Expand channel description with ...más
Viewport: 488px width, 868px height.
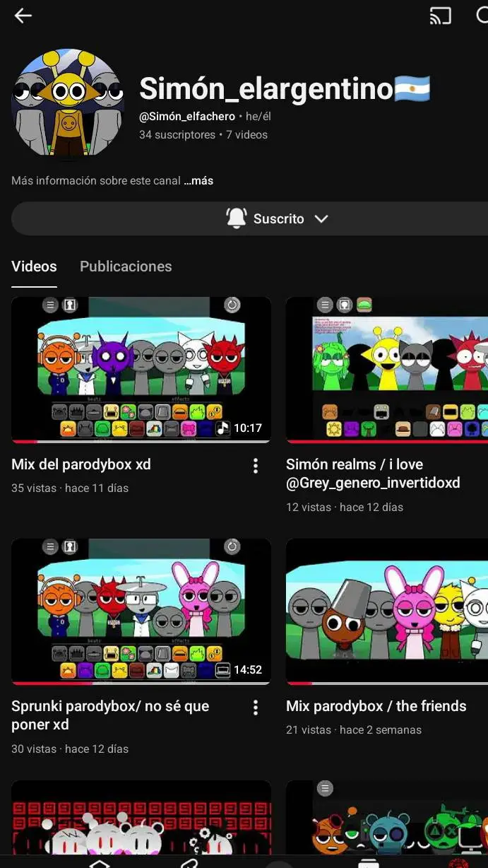tap(198, 181)
